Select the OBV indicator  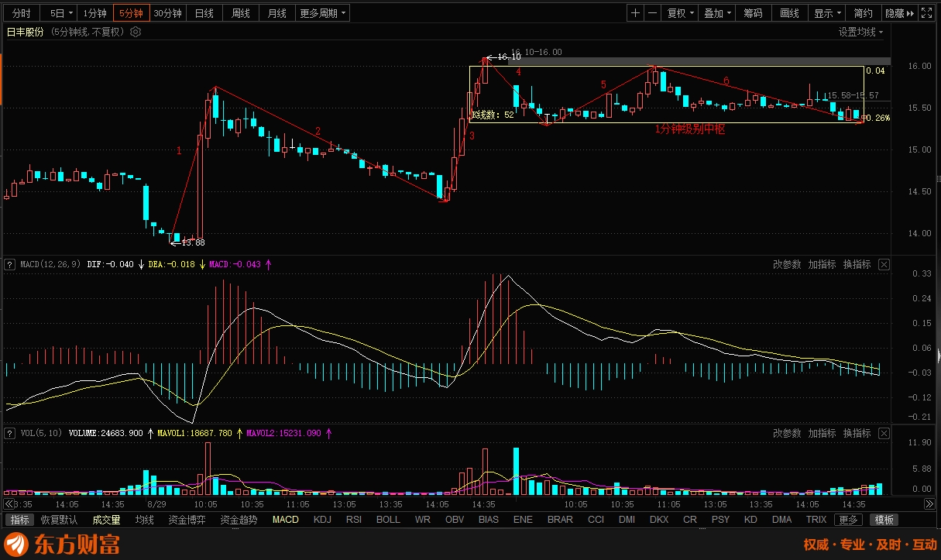(x=454, y=520)
